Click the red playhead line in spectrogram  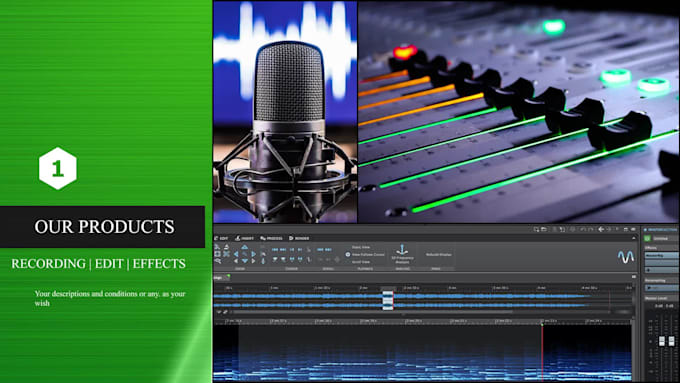point(542,352)
